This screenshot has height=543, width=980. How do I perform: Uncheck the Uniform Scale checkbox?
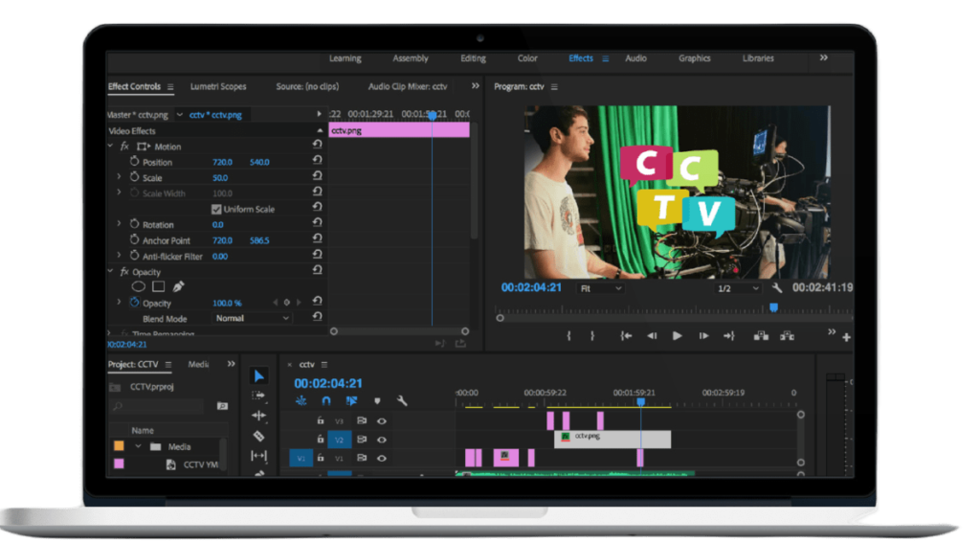pos(216,209)
